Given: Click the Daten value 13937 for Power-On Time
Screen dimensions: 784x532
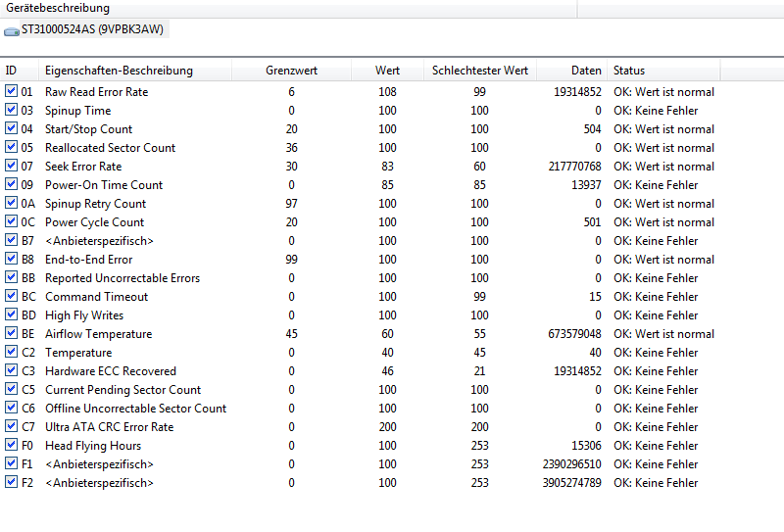Looking at the screenshot, I should coord(586,185).
